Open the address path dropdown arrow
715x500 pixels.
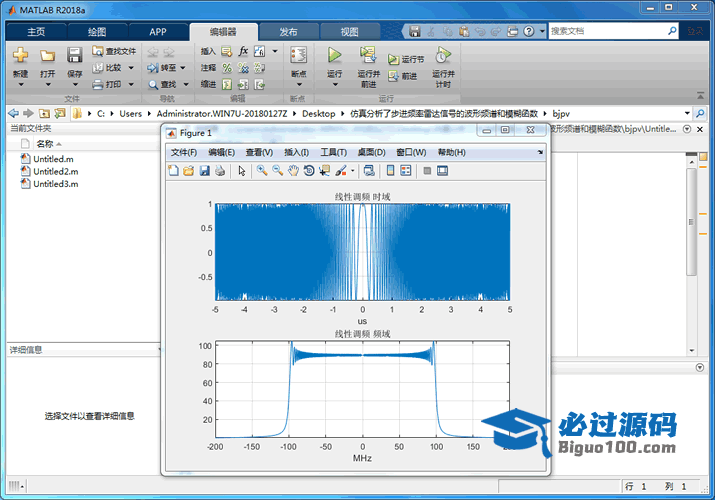click(x=687, y=113)
